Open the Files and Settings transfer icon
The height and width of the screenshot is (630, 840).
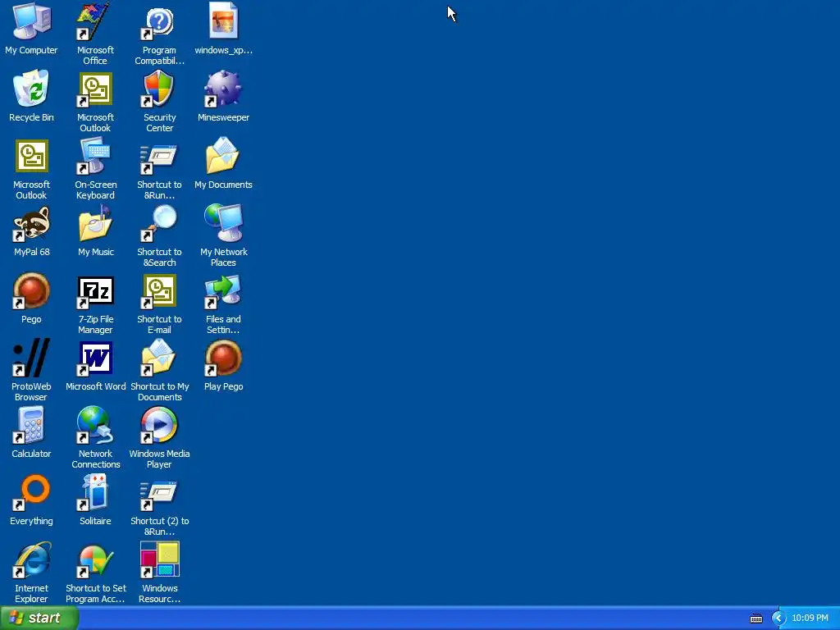click(x=223, y=291)
